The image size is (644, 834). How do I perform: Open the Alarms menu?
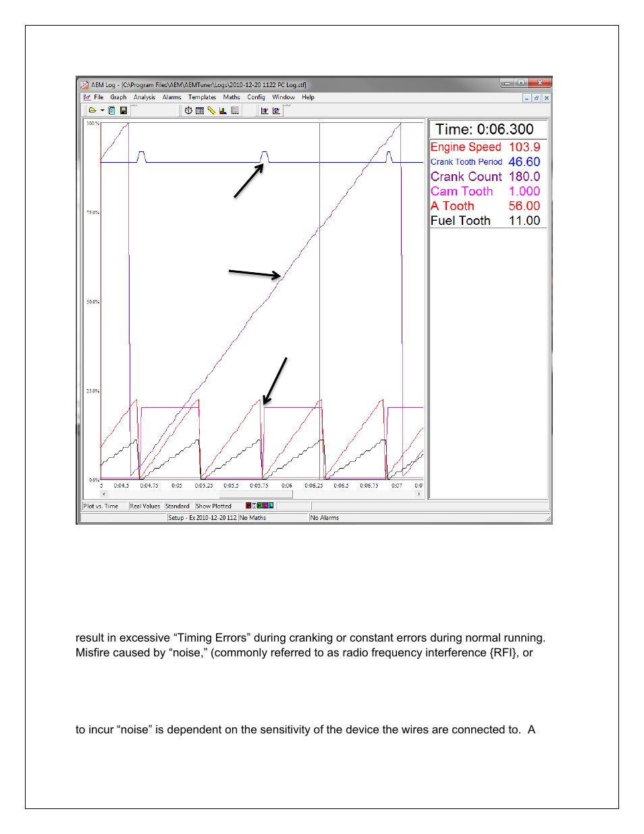(171, 97)
